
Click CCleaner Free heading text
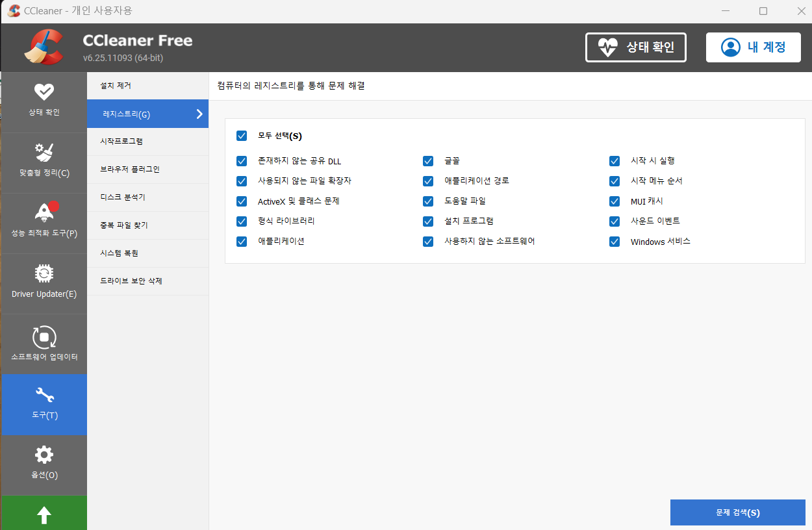138,40
